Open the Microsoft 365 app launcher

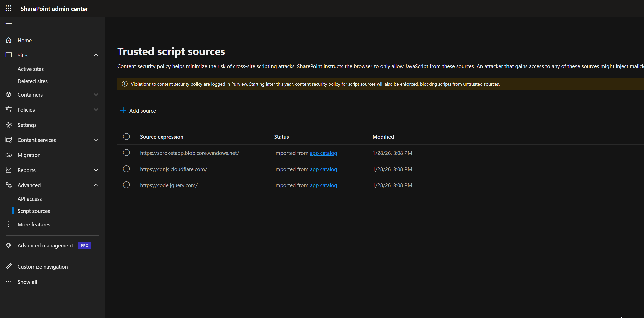[8, 8]
